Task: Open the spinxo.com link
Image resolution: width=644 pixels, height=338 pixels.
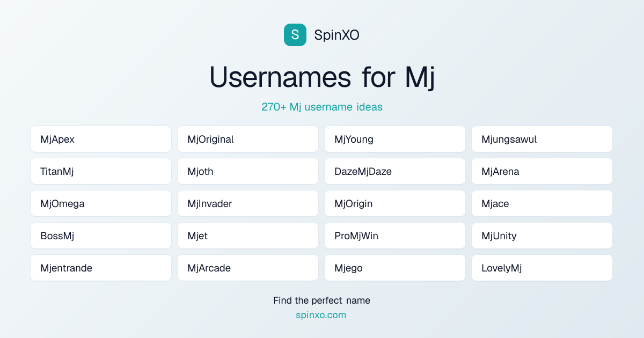Action: coord(321,315)
